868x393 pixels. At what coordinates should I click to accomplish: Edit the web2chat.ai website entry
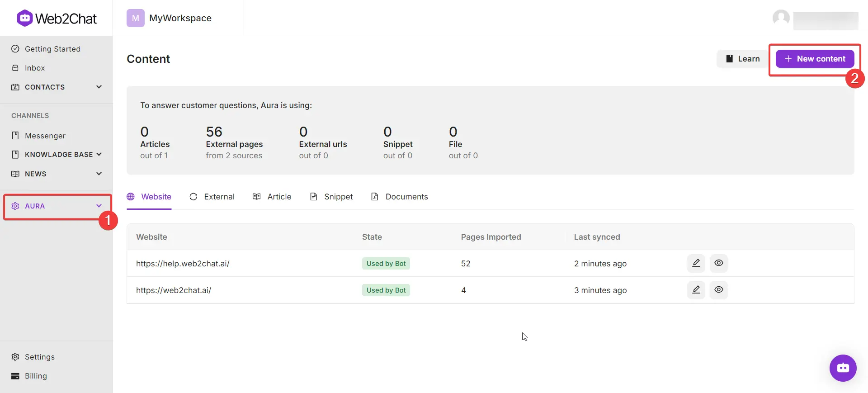696,290
